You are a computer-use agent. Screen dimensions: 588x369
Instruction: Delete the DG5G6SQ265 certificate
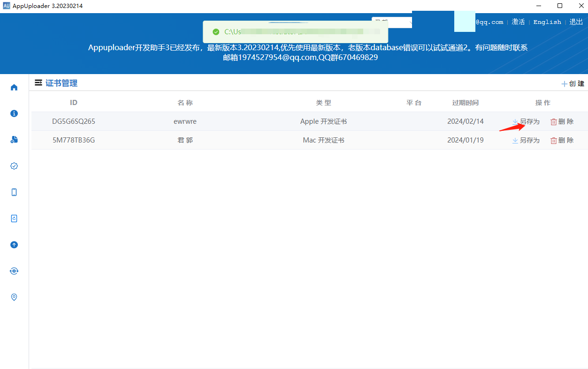pyautogui.click(x=562, y=121)
